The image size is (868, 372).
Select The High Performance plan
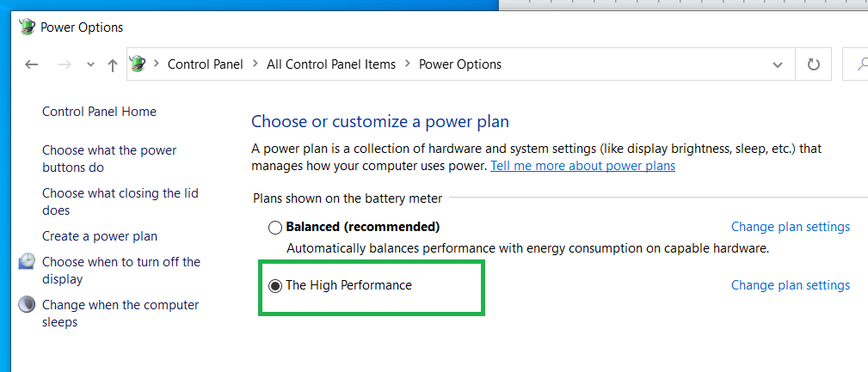275,286
